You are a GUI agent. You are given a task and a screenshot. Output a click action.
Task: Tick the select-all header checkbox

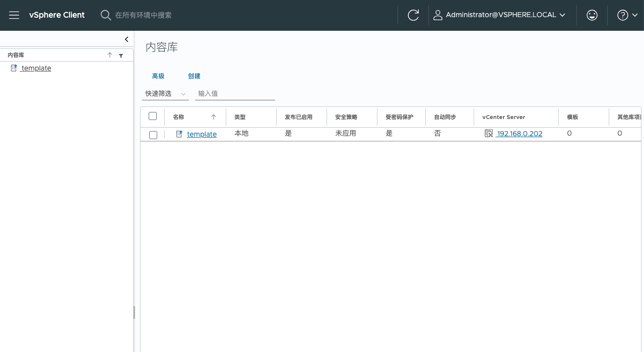coord(153,116)
